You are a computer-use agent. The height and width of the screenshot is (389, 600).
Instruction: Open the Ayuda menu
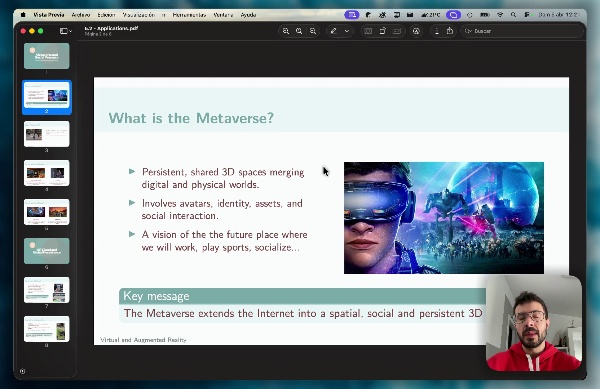[x=248, y=15]
